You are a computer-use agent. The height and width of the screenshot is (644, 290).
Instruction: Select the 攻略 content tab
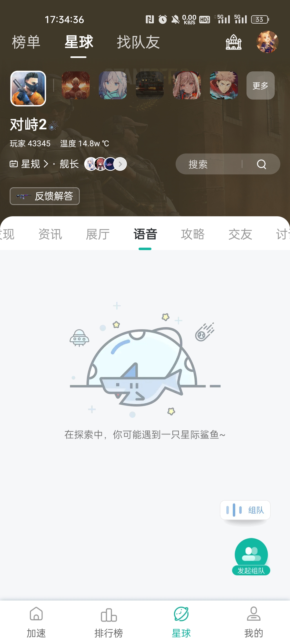coord(193,234)
